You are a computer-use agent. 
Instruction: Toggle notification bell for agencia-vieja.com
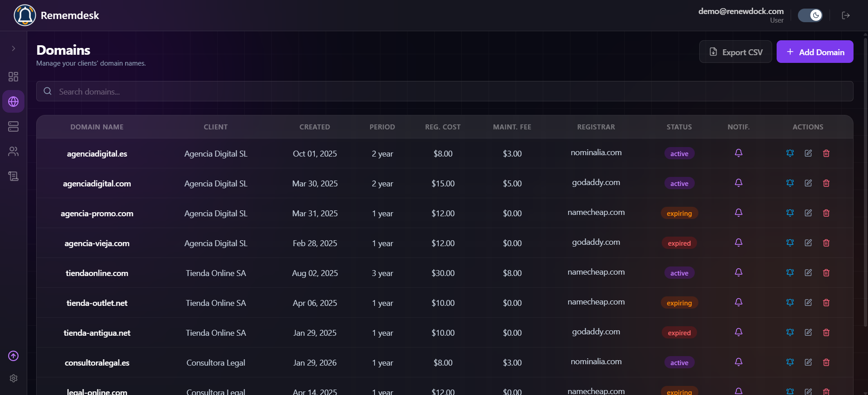click(739, 243)
